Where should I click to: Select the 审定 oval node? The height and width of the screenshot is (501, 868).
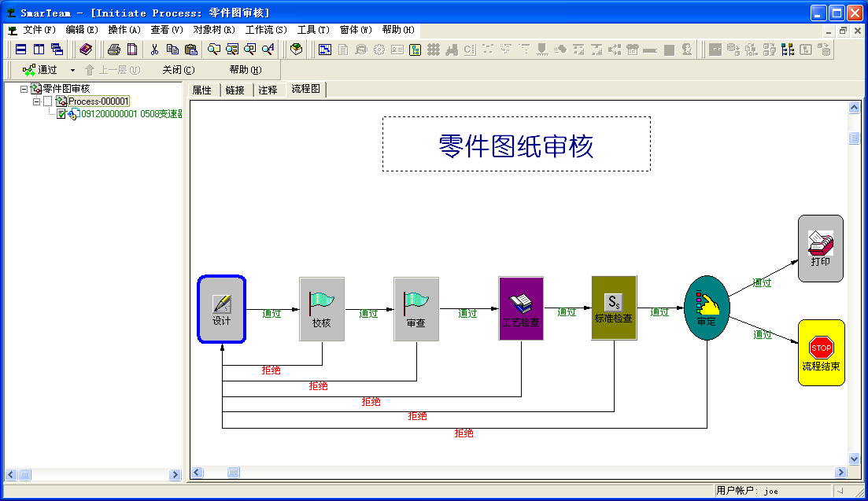(x=707, y=308)
